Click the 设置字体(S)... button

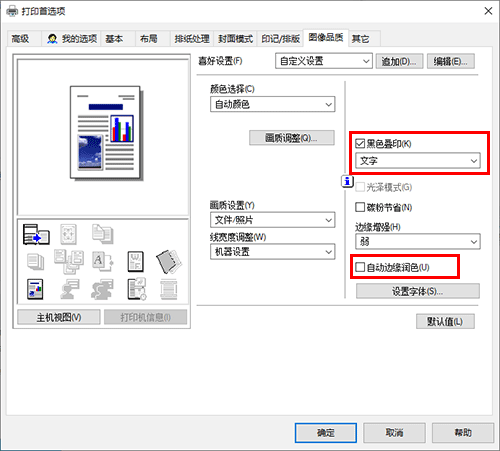point(418,291)
